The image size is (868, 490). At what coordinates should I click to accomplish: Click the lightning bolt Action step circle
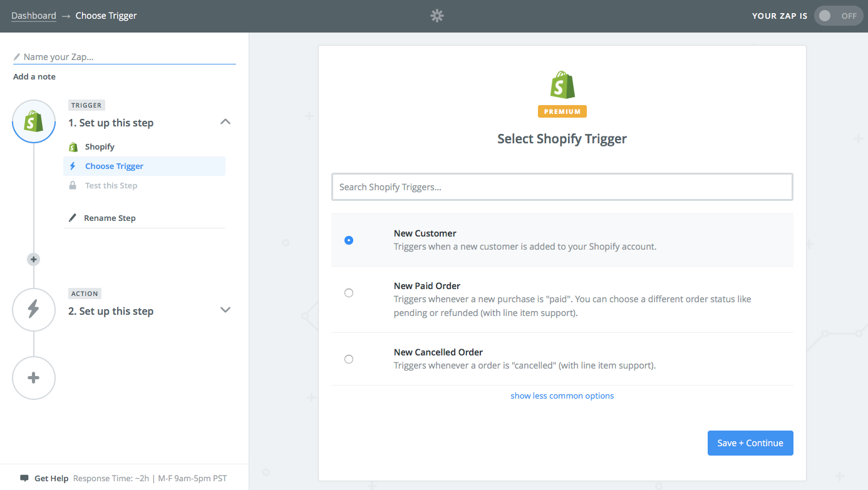[34, 309]
